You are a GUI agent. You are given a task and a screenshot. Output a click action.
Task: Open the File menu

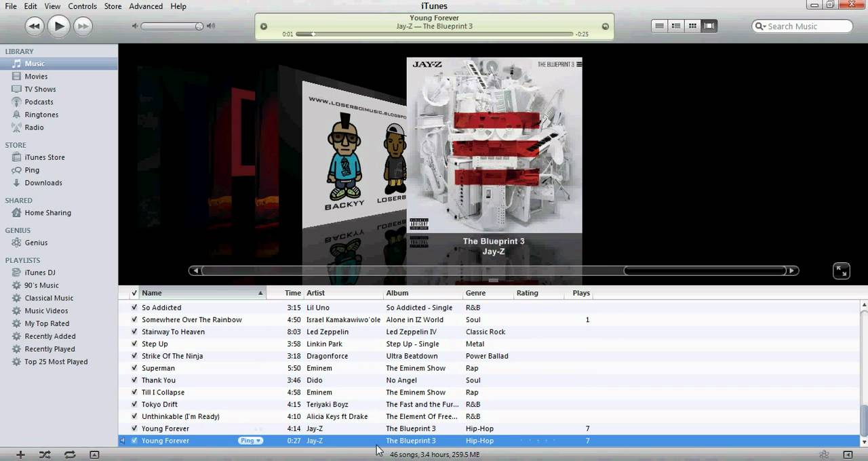tap(11, 6)
